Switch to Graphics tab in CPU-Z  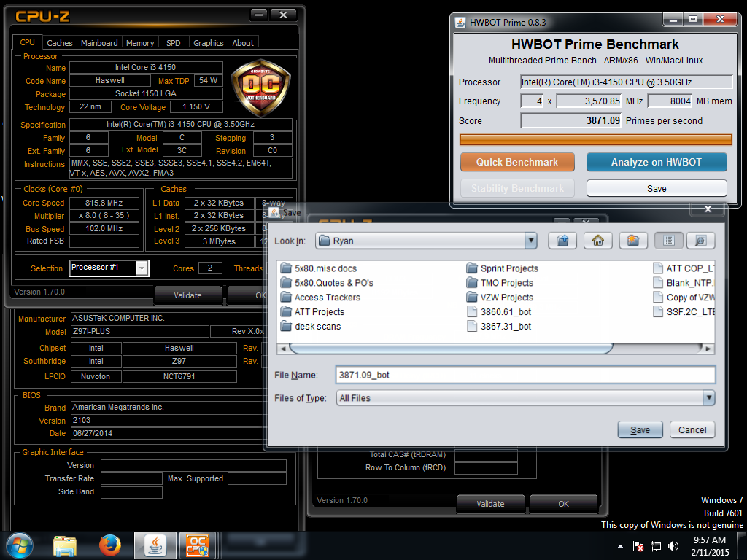point(208,43)
